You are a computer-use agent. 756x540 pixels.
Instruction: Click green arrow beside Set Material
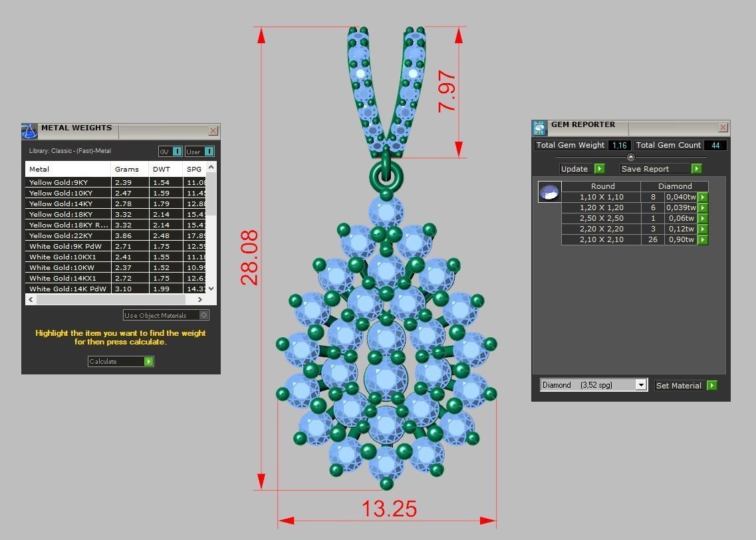click(x=712, y=385)
